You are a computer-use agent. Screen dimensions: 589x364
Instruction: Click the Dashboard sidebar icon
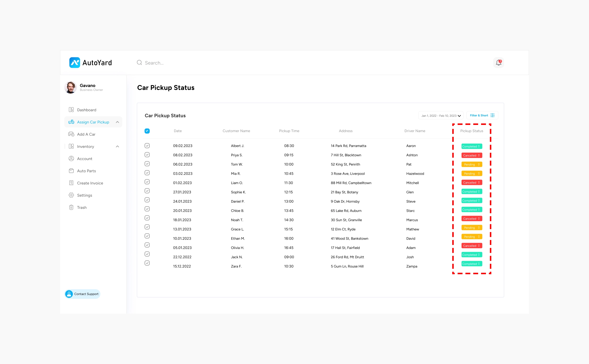click(71, 110)
